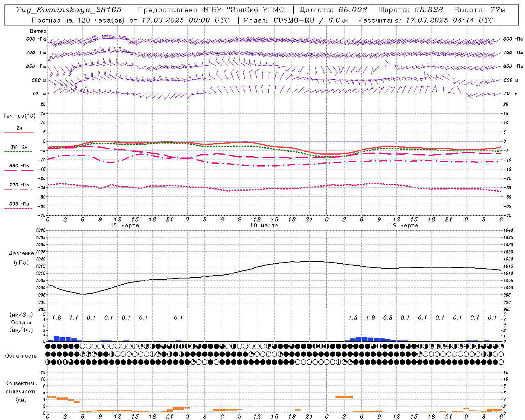Click the (мм/3ч.) unit label

click(21, 315)
